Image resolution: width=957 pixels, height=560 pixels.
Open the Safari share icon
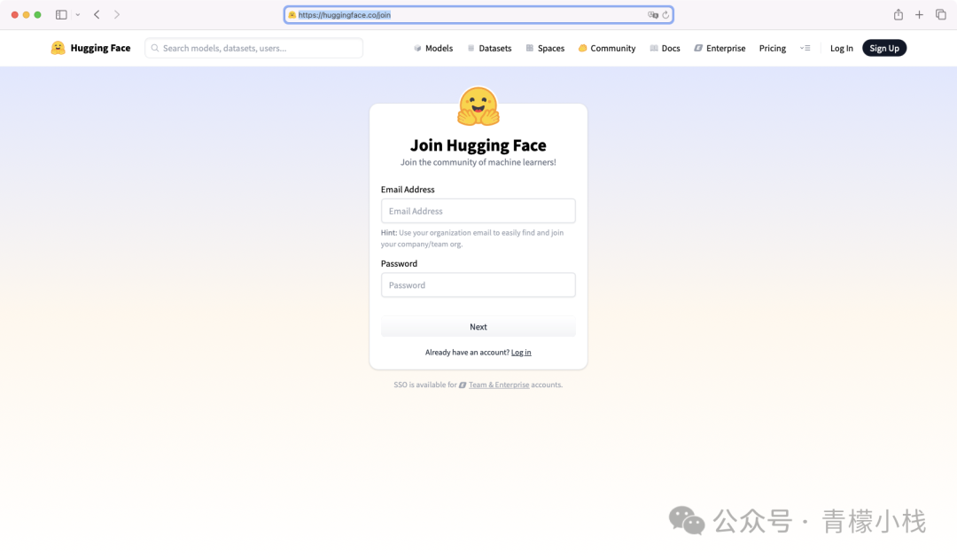pos(899,15)
